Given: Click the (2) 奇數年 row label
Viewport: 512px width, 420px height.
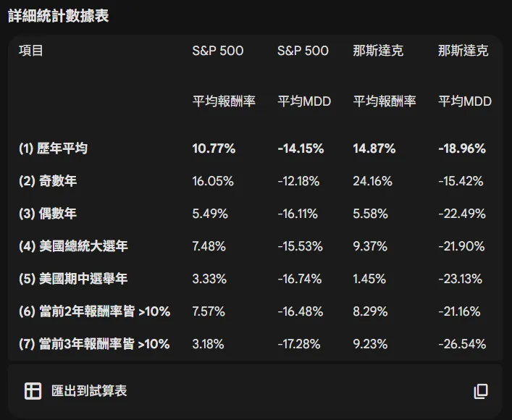Looking at the screenshot, I should tap(48, 181).
